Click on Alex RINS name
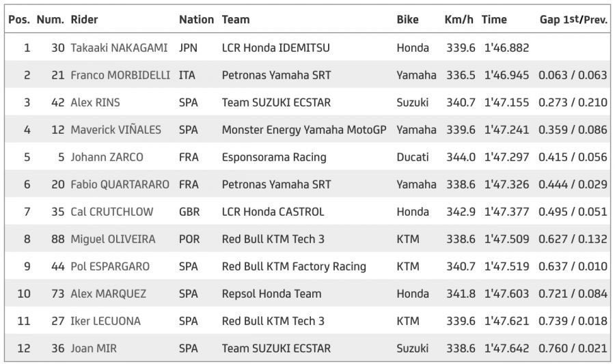 point(95,102)
